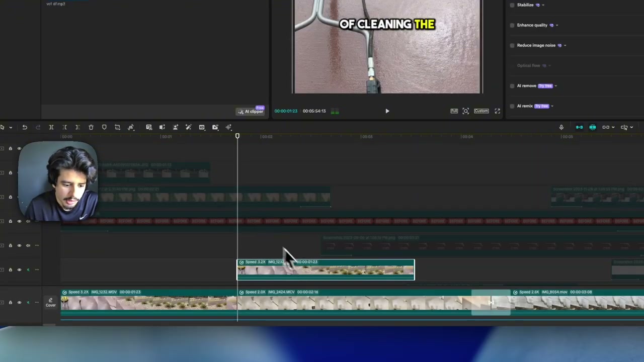The width and height of the screenshot is (644, 362).
Task: Click the magic wand icon in timeline toolbar
Action: point(188,127)
